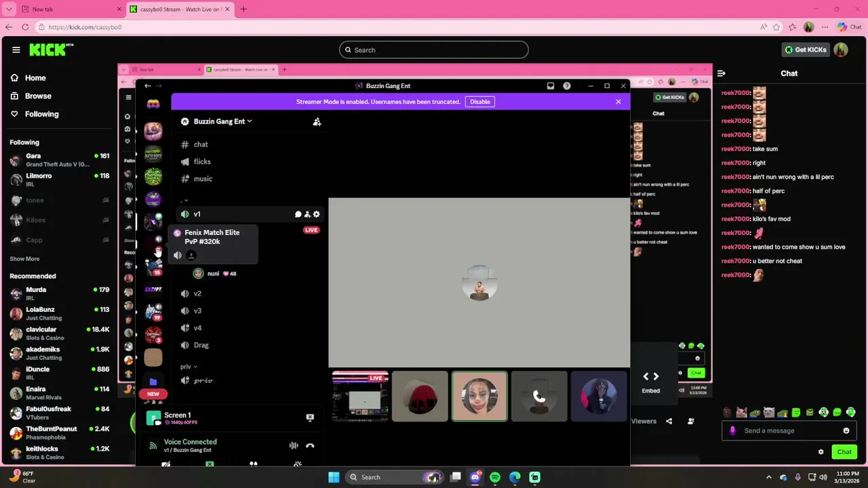Join the v4 voice channel
Viewport: 868px width, 488px height.
(x=197, y=328)
